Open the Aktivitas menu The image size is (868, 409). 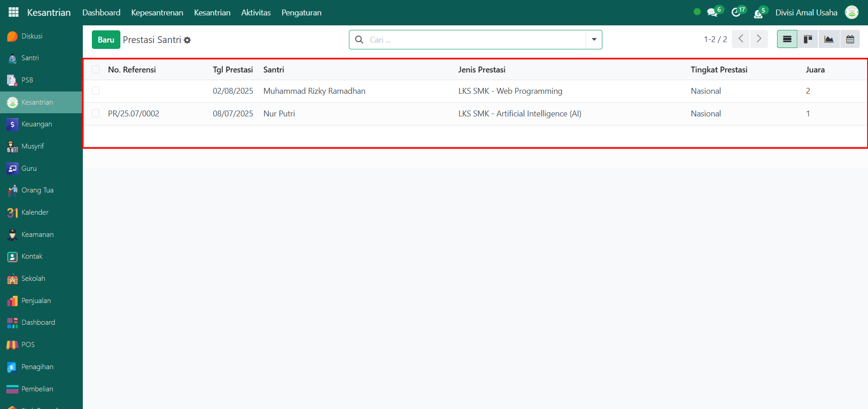pyautogui.click(x=256, y=13)
